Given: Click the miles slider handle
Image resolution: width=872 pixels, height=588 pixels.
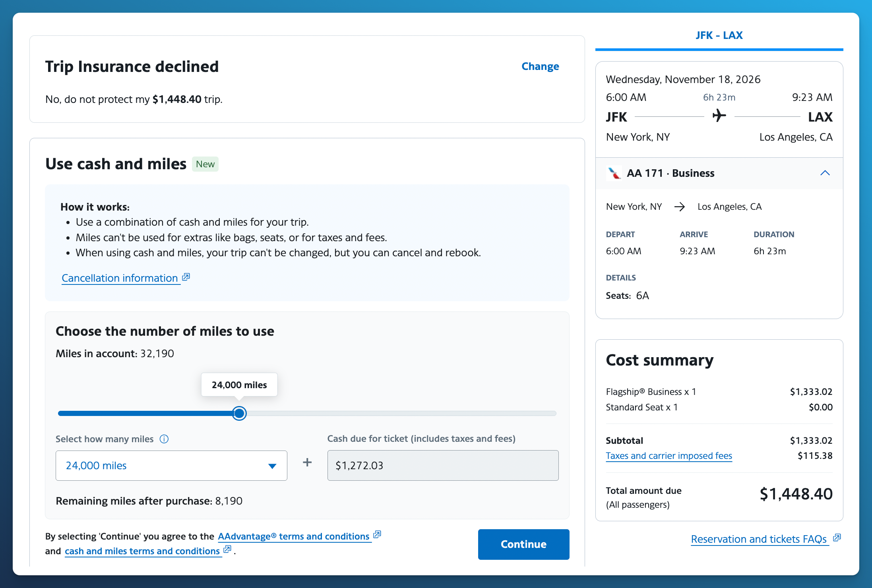Looking at the screenshot, I should 239,414.
